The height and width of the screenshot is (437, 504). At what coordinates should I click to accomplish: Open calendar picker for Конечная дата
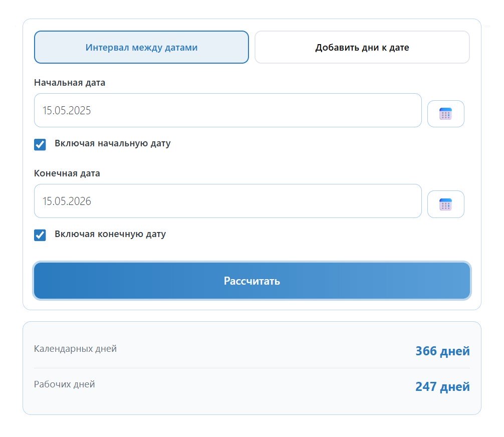pos(445,204)
